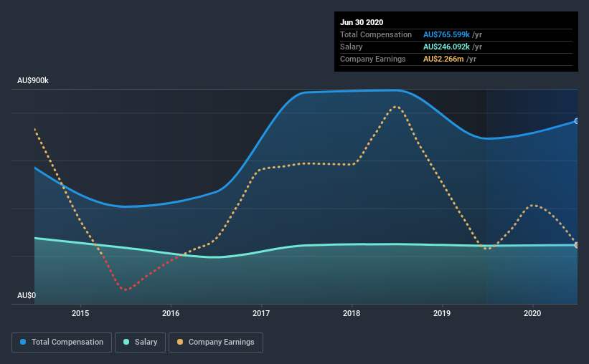Image resolution: width=589 pixels, height=364 pixels.
Task: Select the Total Compensation endpoint marker at 2020
Action: [577, 121]
